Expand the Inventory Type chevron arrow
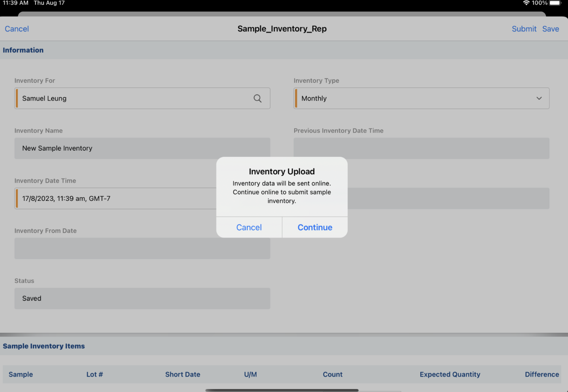Image resolution: width=568 pixels, height=392 pixels. coord(539,98)
